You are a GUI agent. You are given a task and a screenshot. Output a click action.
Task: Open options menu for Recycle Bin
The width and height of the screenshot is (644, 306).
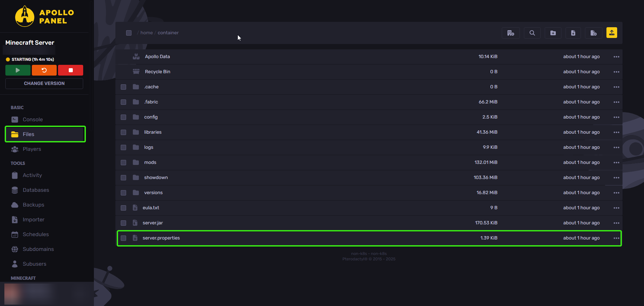coord(616,72)
